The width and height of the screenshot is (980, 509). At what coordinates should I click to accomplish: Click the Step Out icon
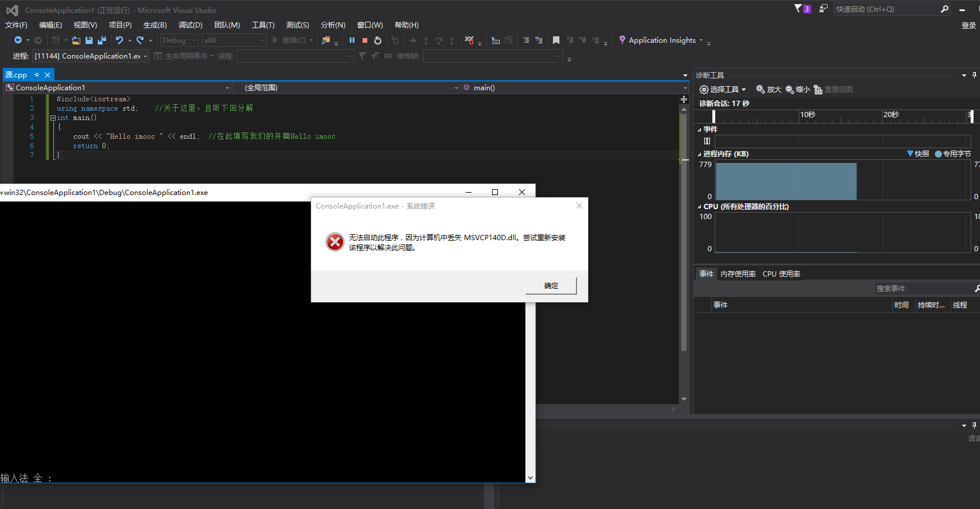(452, 40)
